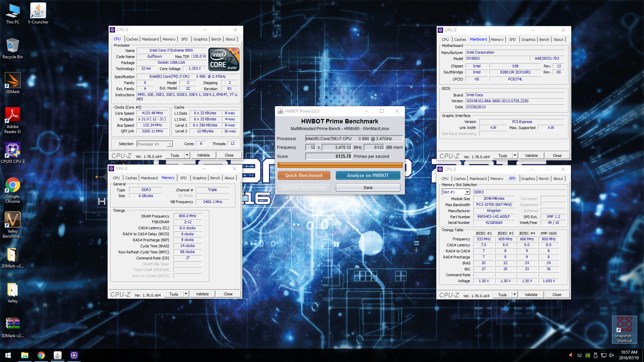Click the Part Number 9905403-142.A00LF
This screenshot has height=362, width=644.
click(x=493, y=217)
